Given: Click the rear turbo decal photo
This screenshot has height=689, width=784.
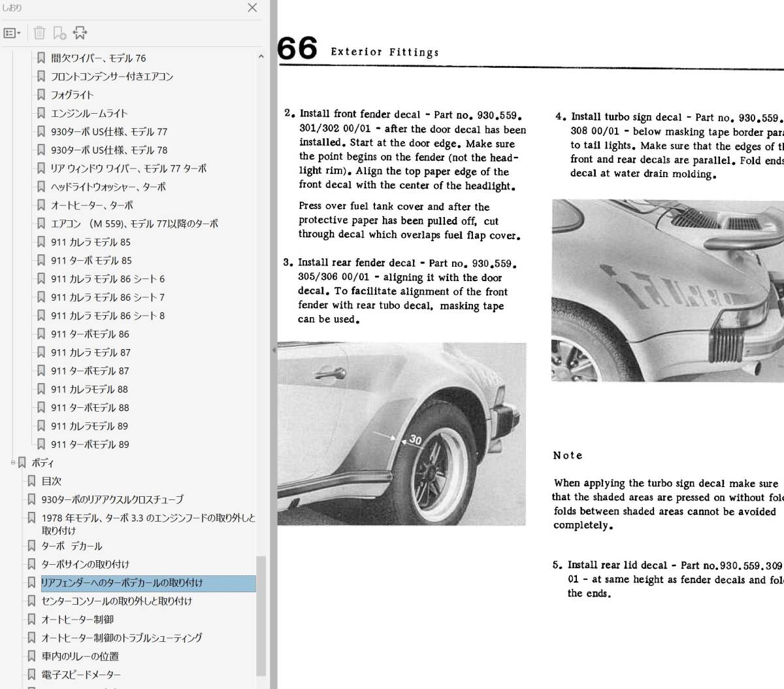Looking at the screenshot, I should (668, 291).
